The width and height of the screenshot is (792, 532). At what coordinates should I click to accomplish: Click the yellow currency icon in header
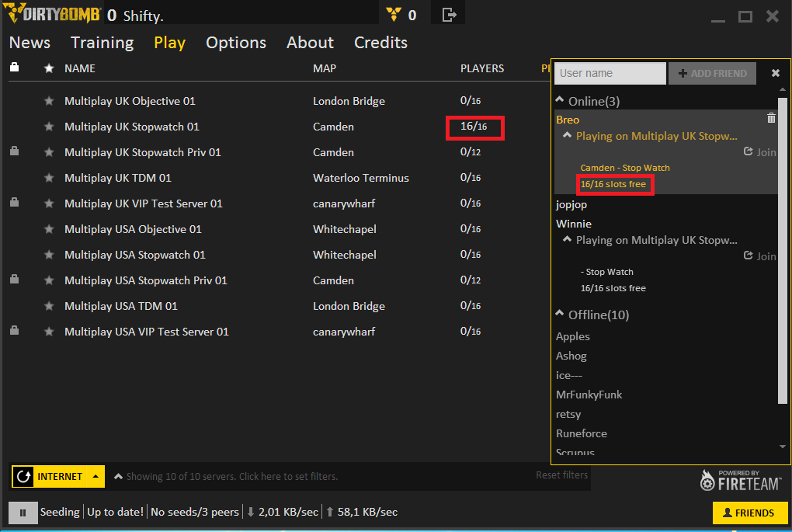[394, 15]
